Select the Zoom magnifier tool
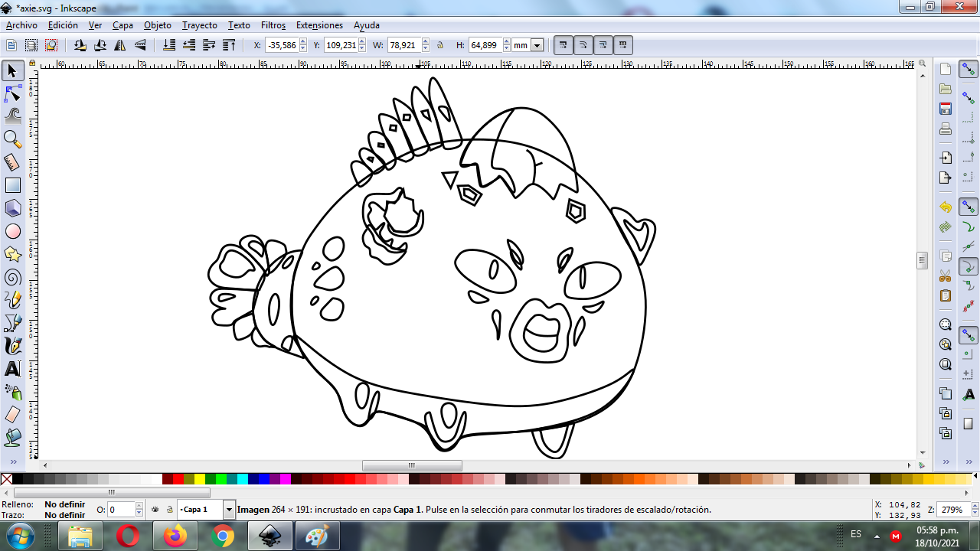 (12, 139)
